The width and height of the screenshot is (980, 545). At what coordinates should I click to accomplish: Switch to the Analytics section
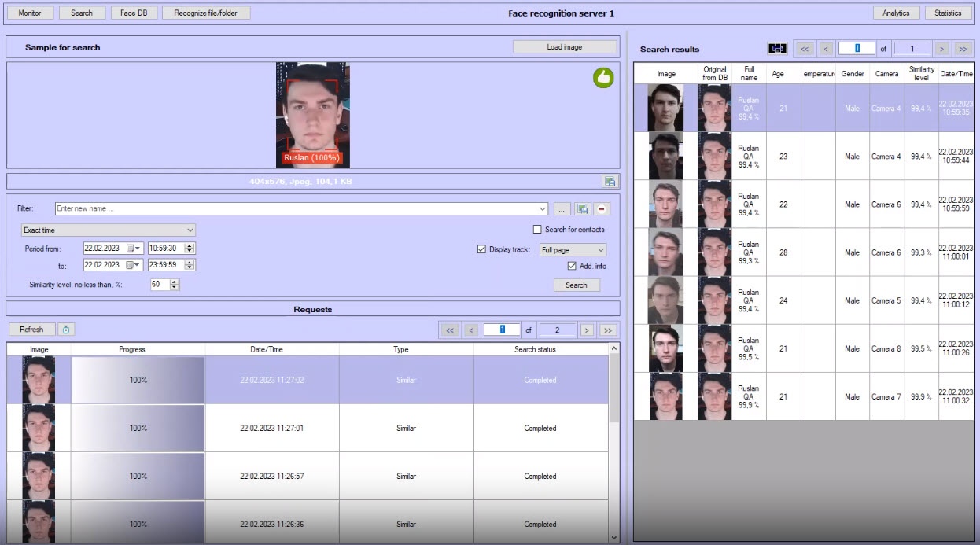point(896,13)
